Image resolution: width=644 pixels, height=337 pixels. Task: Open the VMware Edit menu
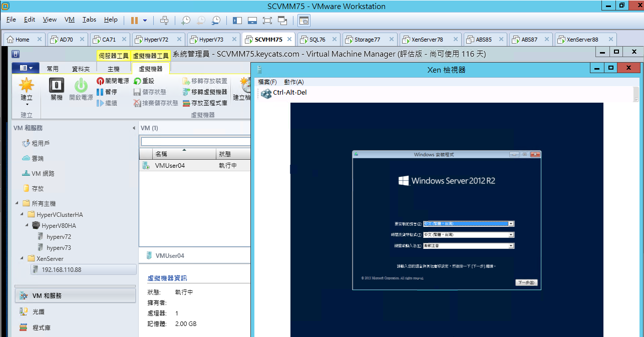coord(30,20)
